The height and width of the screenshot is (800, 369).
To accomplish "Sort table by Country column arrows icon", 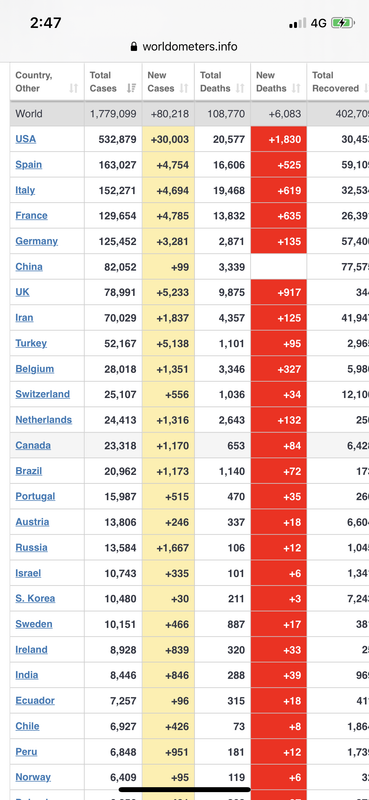I will [x=73, y=88].
